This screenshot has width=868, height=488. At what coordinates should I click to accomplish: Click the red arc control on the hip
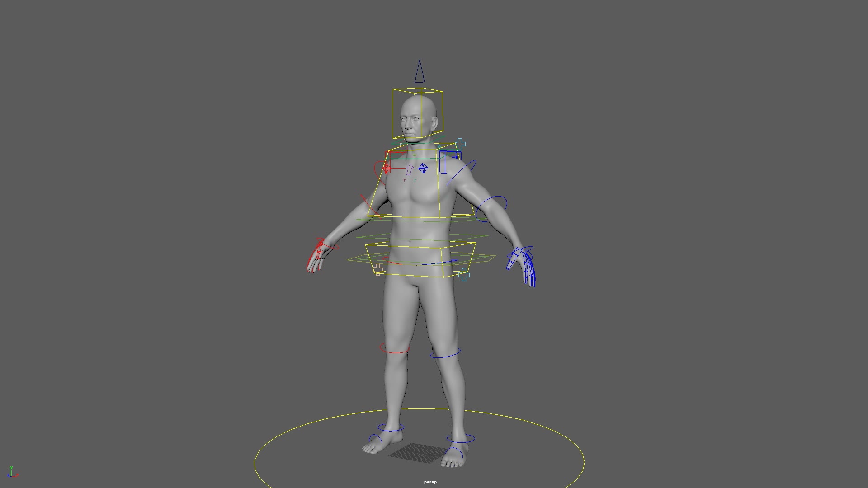point(392,261)
